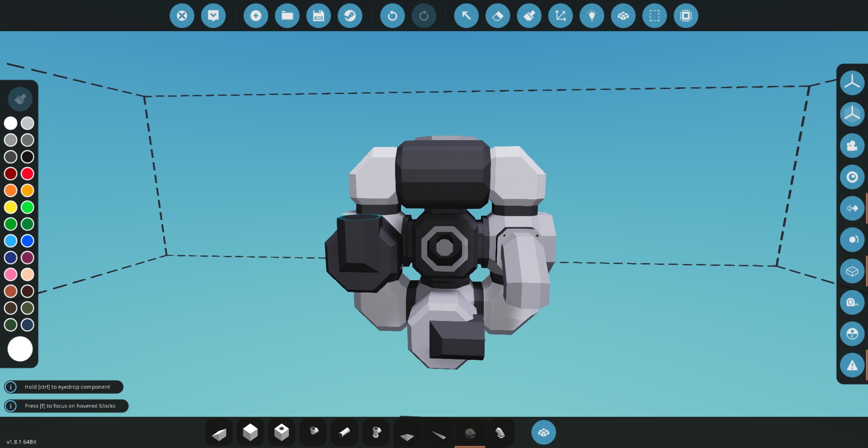This screenshot has width=868, height=448.
Task: Open the component inventory button in bottom bar
Action: [544, 433]
